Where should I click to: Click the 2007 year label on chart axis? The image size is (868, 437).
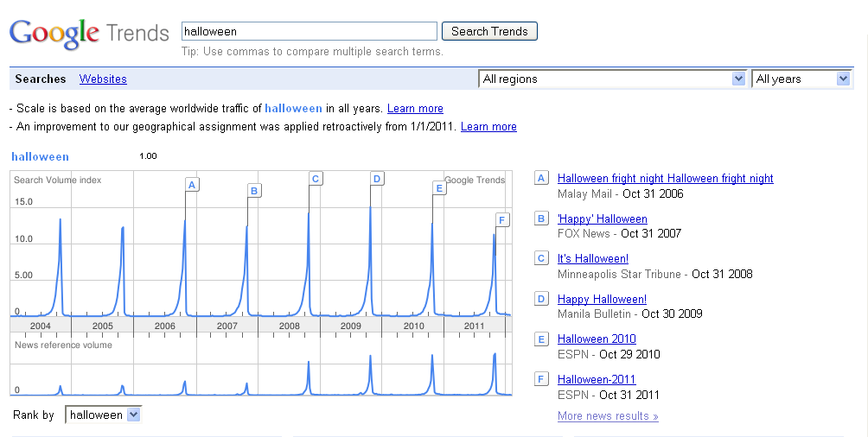coord(227,326)
